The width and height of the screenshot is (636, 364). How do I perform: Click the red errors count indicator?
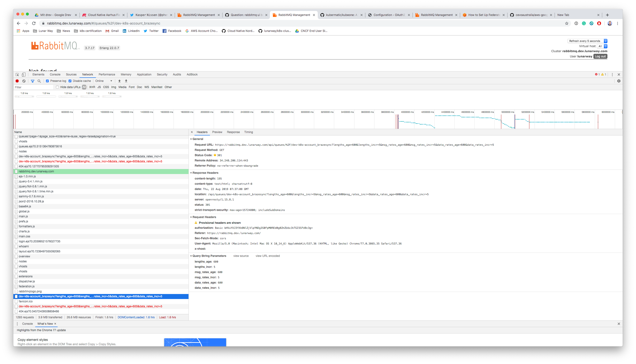pos(597,75)
